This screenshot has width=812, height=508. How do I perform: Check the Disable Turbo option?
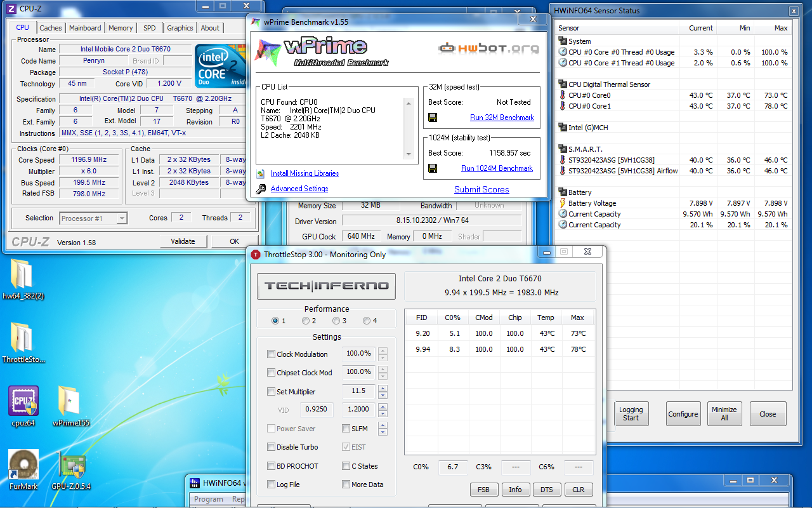pos(271,447)
